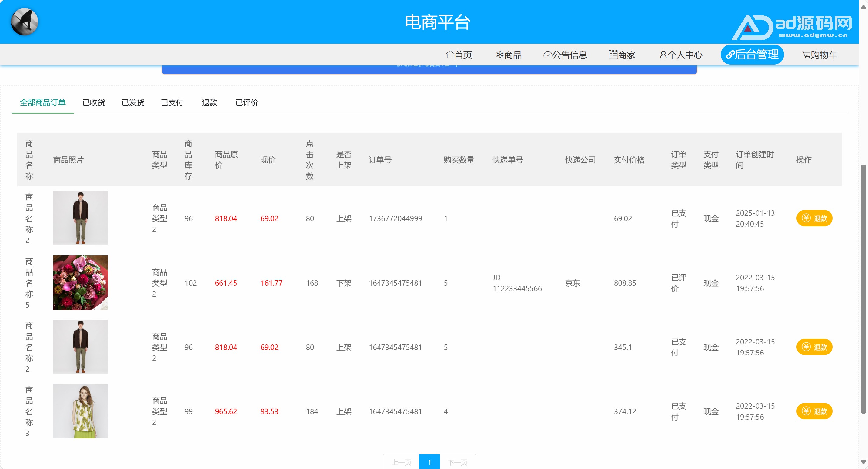Viewport: 868px width, 469px height.
Task: Click the user avatar in header
Action: (24, 22)
